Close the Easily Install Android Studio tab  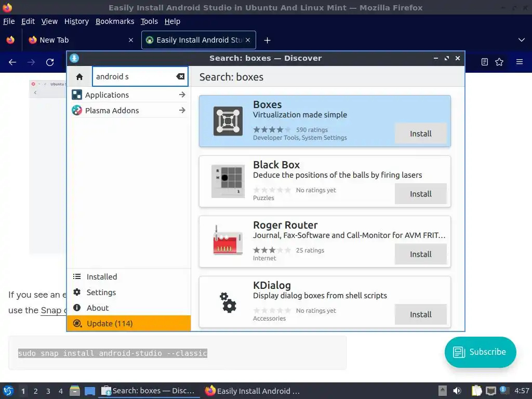tap(248, 40)
